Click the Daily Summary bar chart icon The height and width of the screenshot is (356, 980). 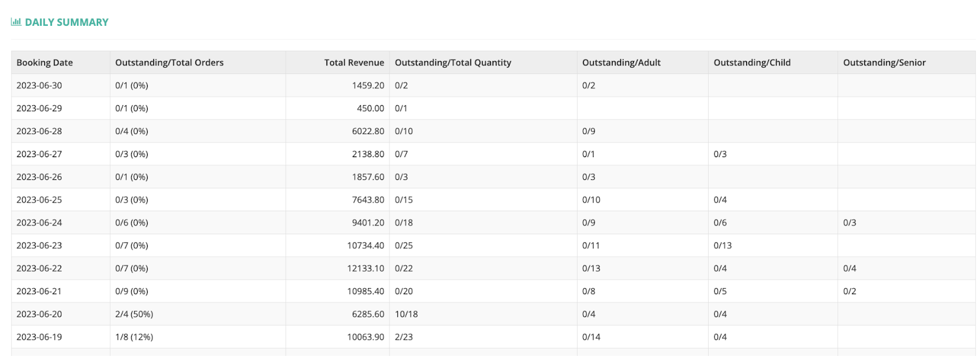(16, 22)
